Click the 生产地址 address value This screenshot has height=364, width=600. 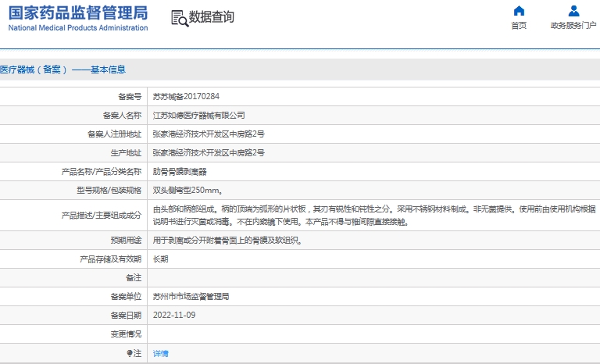point(209,153)
